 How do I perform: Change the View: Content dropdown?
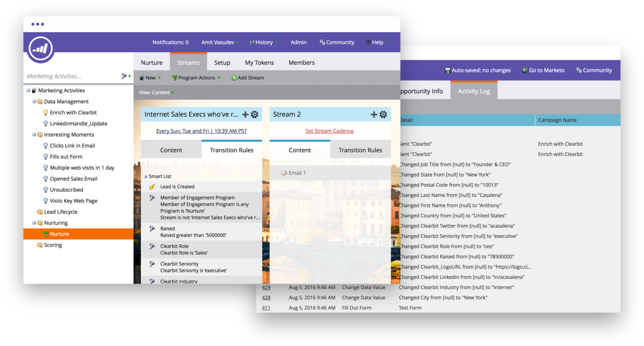coord(156,92)
